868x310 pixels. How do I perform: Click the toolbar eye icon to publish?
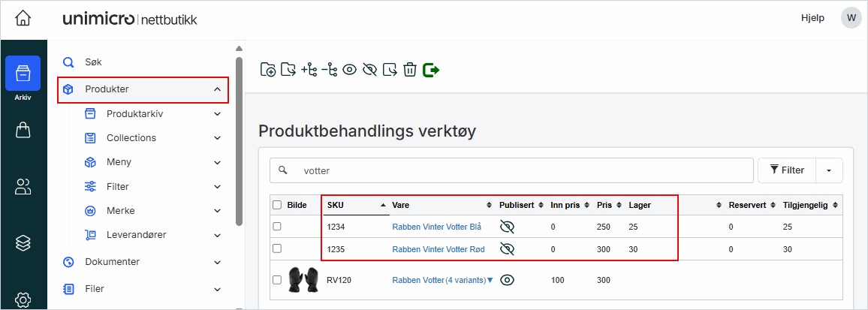(x=349, y=70)
